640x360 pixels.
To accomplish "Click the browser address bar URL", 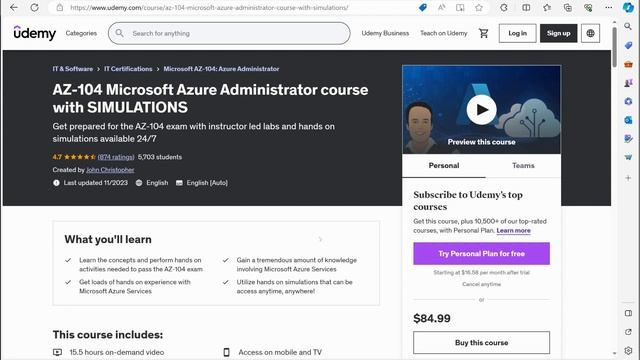I will [x=209, y=7].
